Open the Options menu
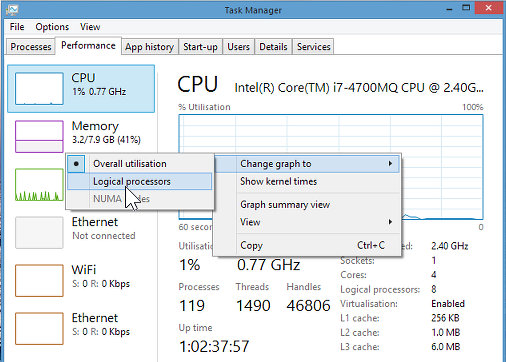Screen dimensions: 506x362 52,27
